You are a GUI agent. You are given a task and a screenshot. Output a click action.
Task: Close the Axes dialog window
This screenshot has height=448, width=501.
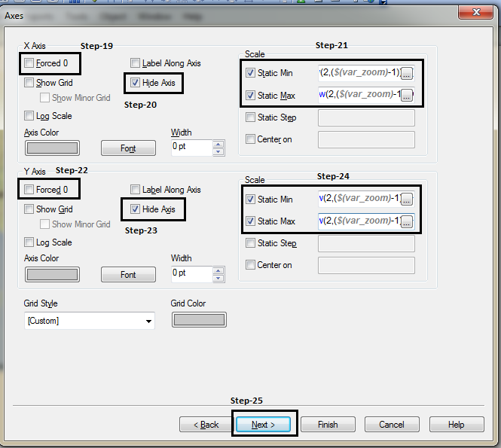[x=475, y=11]
